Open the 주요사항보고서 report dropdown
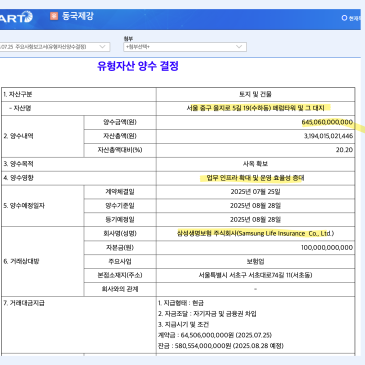The image size is (365, 365). (55, 47)
